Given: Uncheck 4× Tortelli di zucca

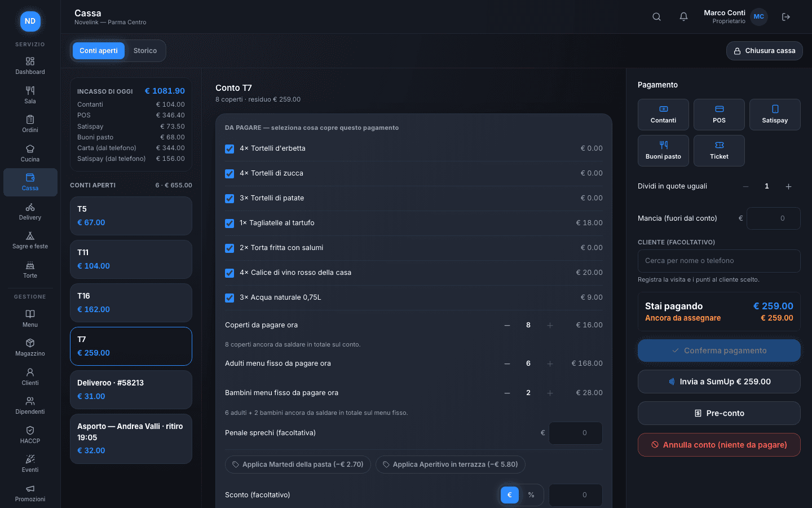Looking at the screenshot, I should coord(230,174).
